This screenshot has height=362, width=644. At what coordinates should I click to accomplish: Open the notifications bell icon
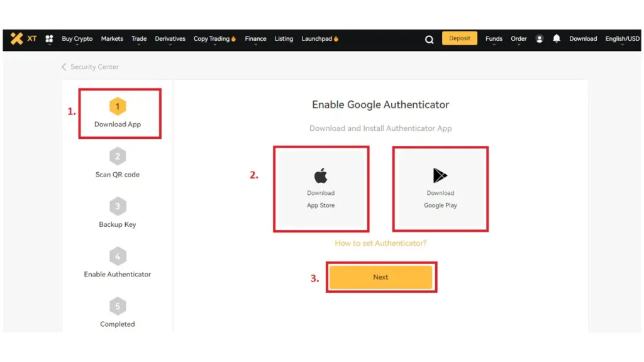pos(557,38)
